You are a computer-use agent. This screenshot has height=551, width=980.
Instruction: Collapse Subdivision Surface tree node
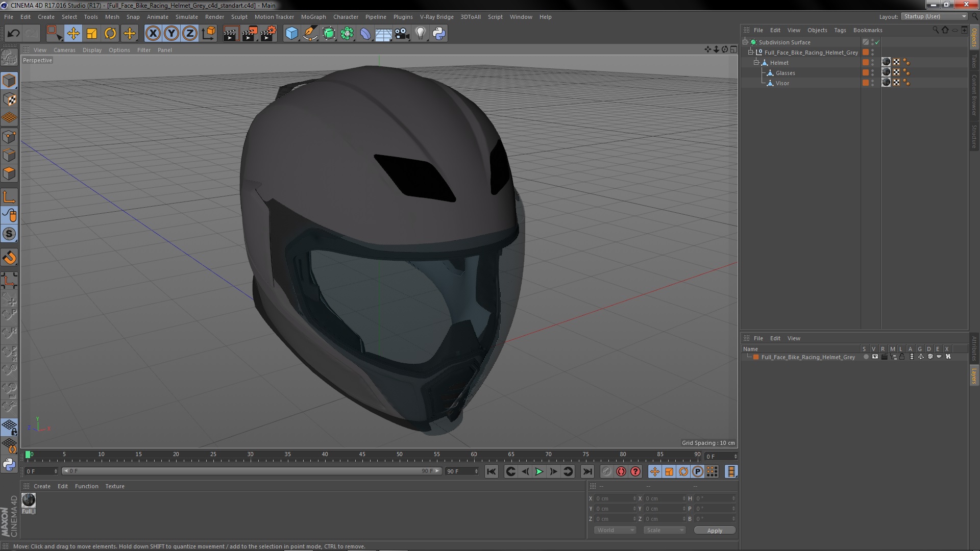point(745,42)
